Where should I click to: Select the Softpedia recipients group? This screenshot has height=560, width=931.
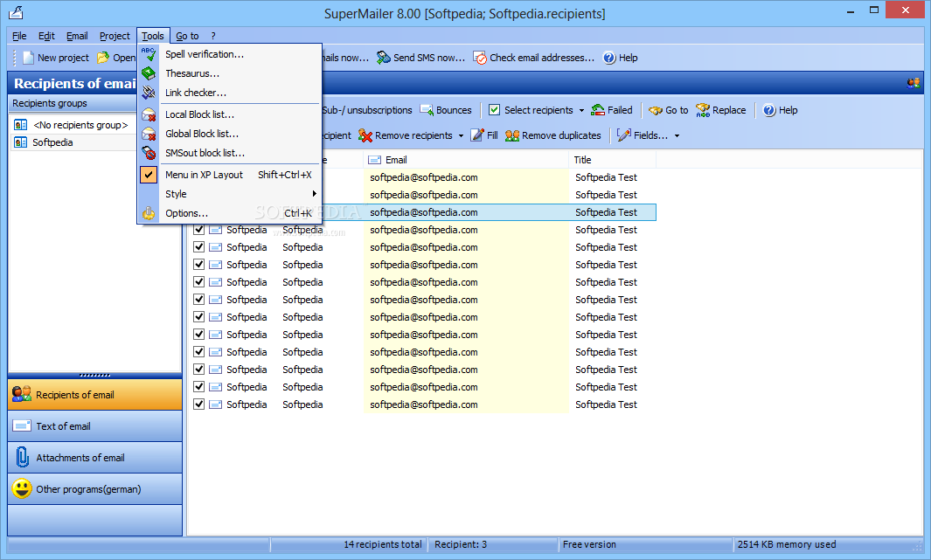[x=52, y=142]
